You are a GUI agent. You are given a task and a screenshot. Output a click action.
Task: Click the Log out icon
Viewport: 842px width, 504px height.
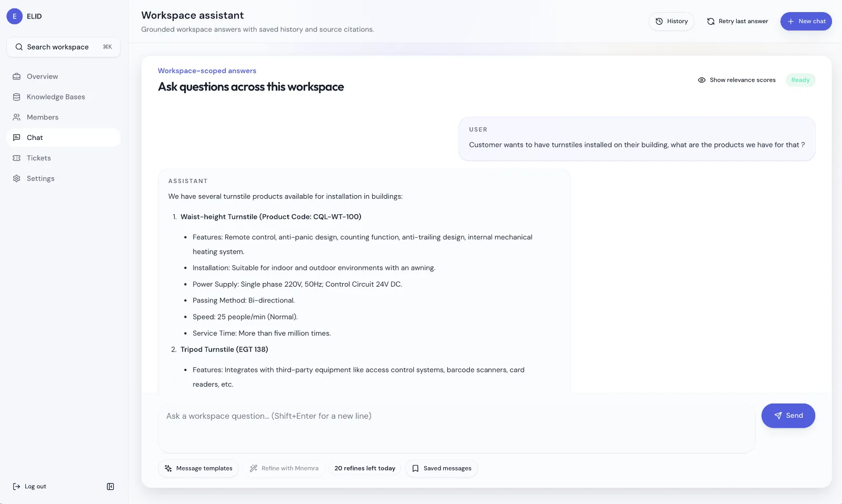pos(16,487)
